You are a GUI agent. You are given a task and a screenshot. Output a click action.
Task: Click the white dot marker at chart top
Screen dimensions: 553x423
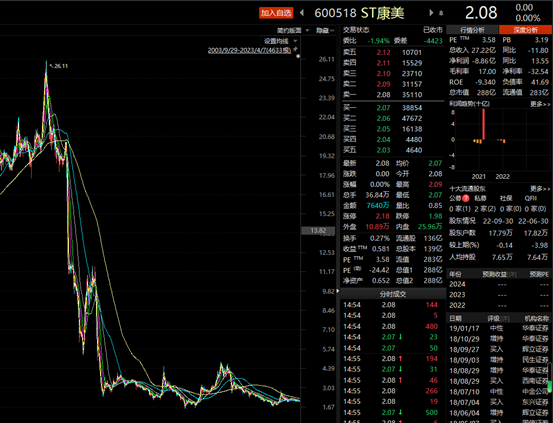[x=298, y=56]
